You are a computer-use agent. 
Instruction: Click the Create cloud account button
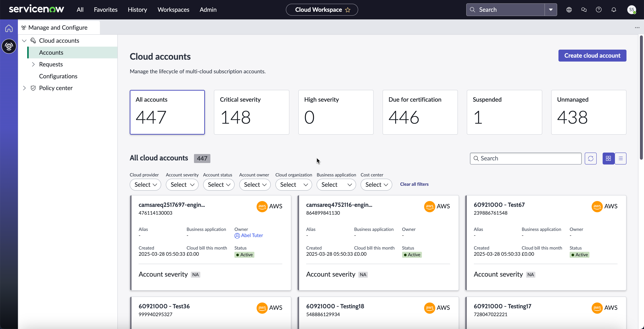[x=592, y=56]
